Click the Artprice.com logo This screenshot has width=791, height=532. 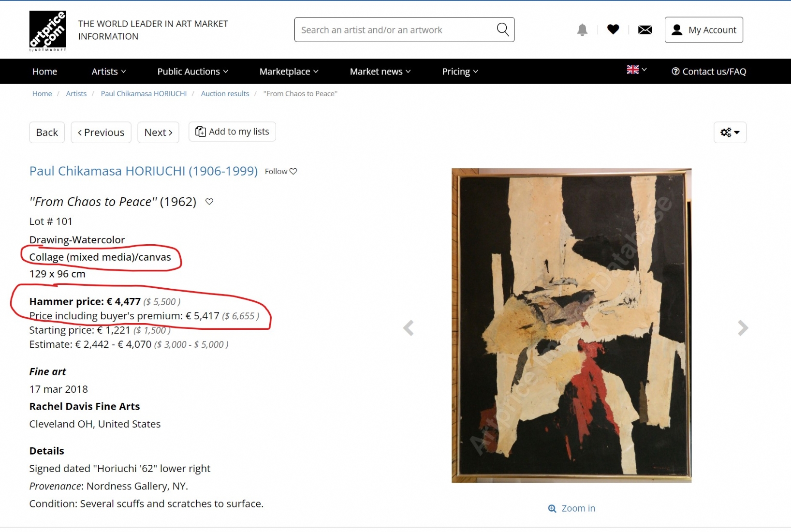pyautogui.click(x=47, y=31)
